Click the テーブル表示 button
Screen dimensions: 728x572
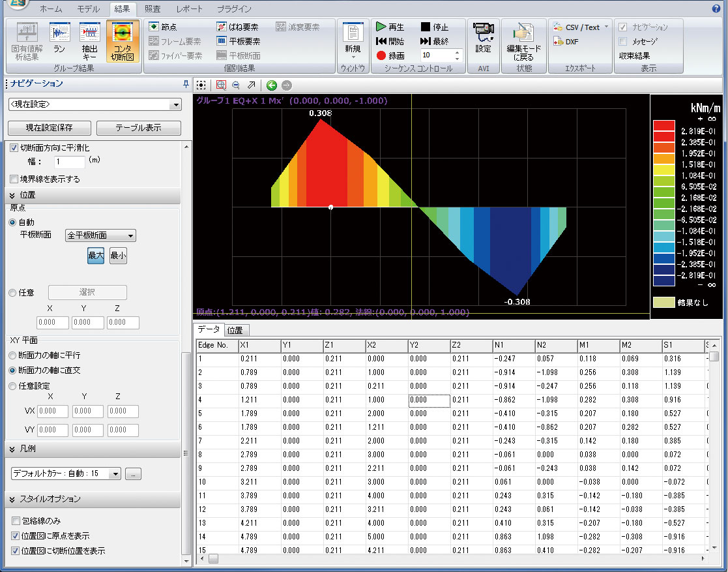point(138,128)
